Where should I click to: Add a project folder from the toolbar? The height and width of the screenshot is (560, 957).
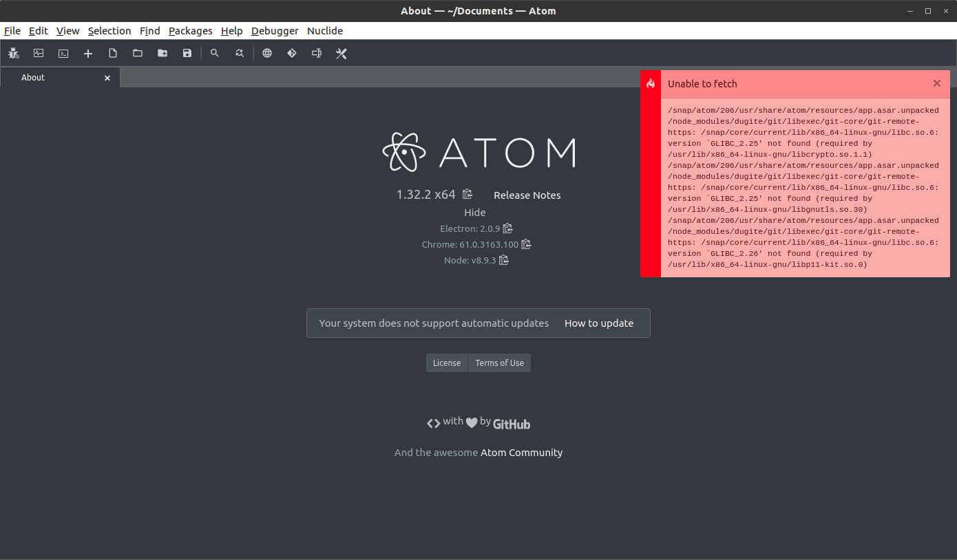(x=162, y=53)
